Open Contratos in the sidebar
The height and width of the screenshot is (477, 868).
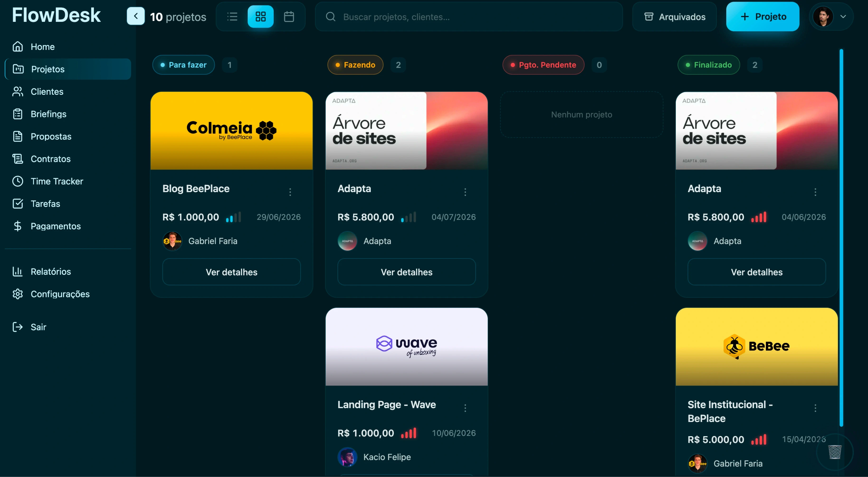pyautogui.click(x=67, y=159)
